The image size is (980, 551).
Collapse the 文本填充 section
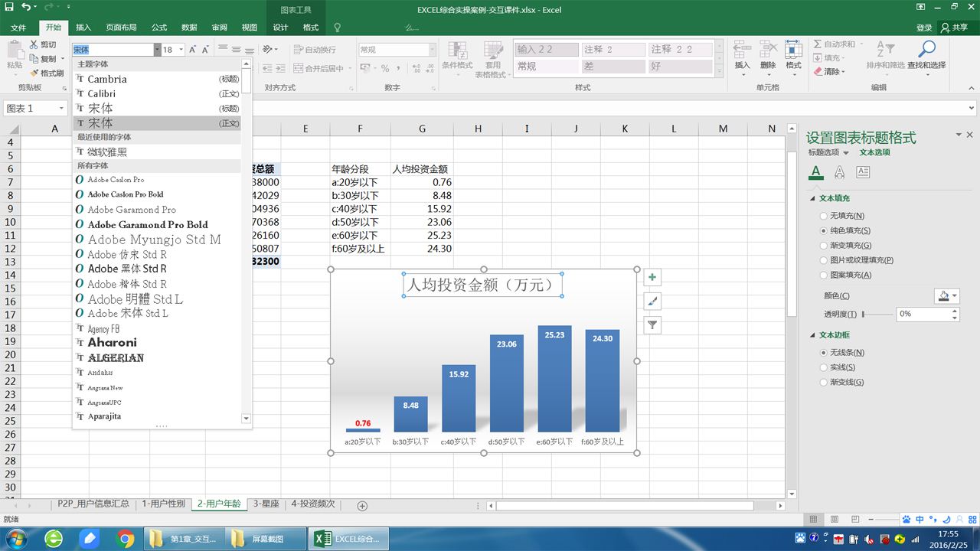[x=813, y=199]
